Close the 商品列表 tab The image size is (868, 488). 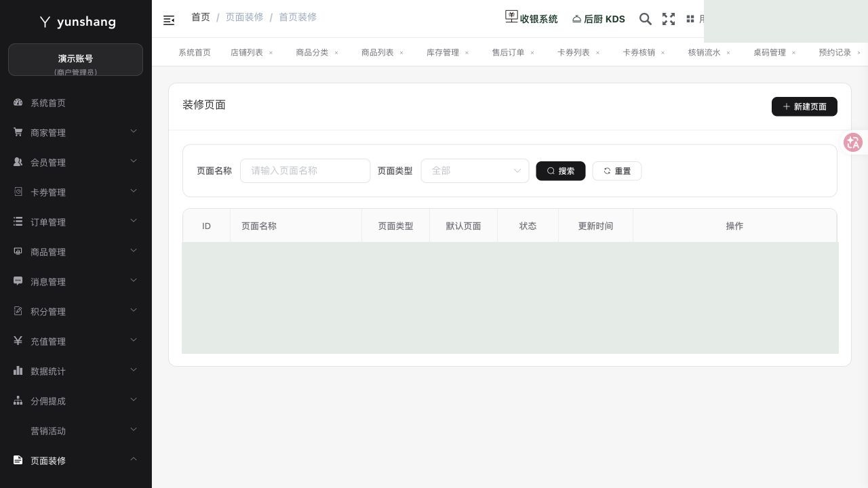click(x=401, y=53)
